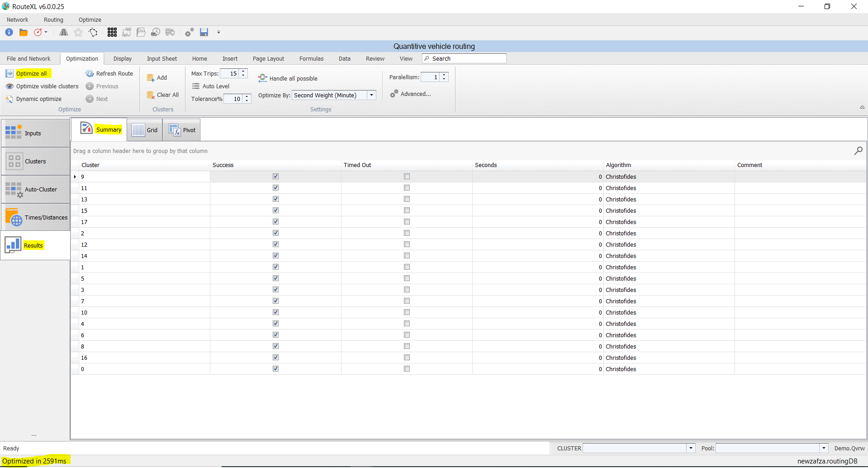
Task: Click Refresh Route
Action: click(x=109, y=73)
